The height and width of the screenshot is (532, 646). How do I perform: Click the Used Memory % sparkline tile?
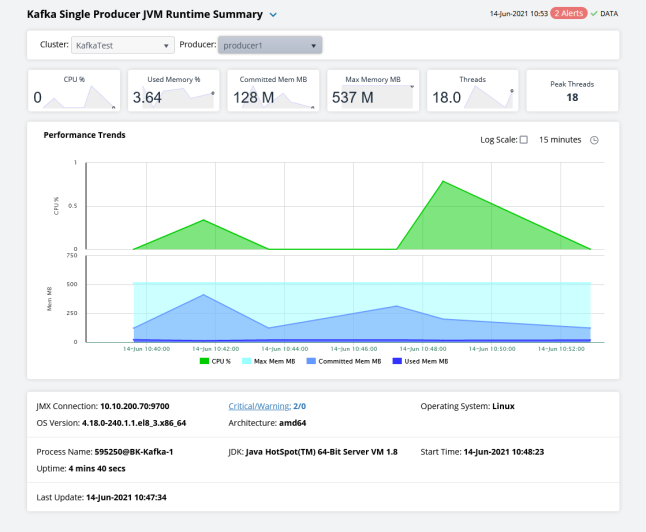point(172,90)
